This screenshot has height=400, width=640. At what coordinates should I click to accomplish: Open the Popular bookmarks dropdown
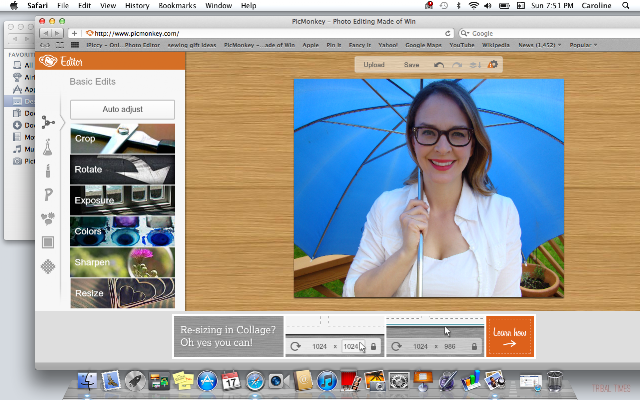click(583, 45)
